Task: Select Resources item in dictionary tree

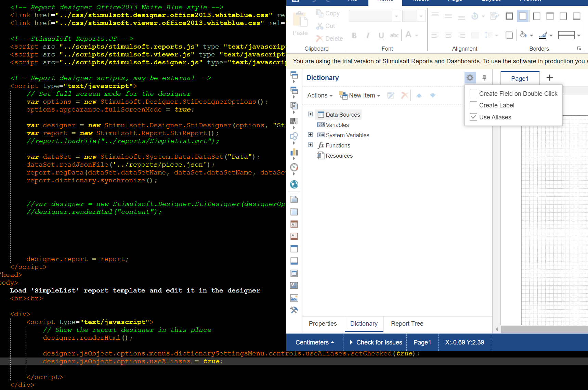Action: [335, 156]
